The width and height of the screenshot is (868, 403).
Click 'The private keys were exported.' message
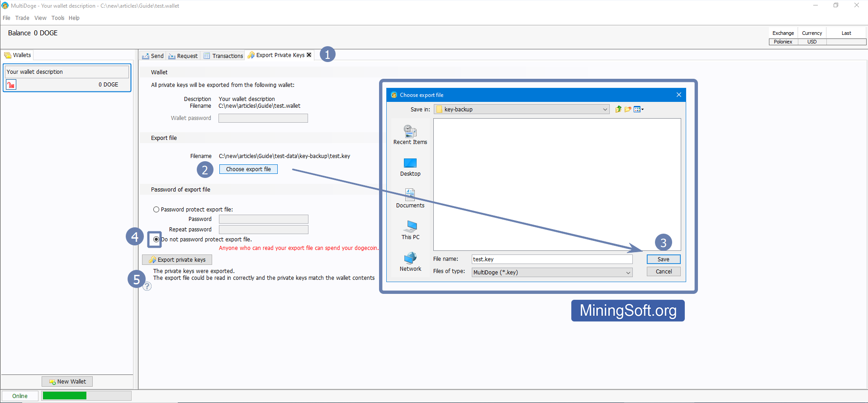[194, 271]
